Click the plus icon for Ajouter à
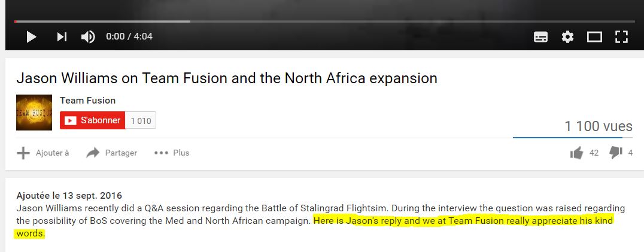Screen dimensions: 644x252 click(23, 153)
